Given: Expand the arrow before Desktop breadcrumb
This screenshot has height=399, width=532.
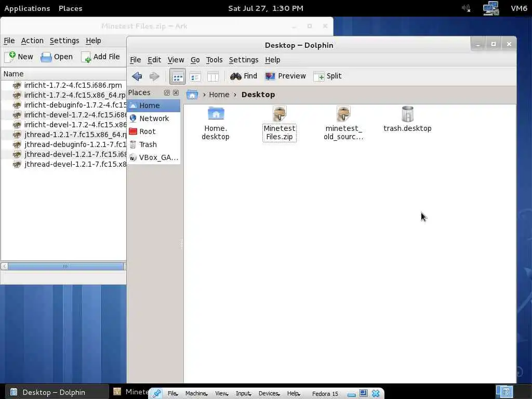Looking at the screenshot, I should (x=235, y=95).
